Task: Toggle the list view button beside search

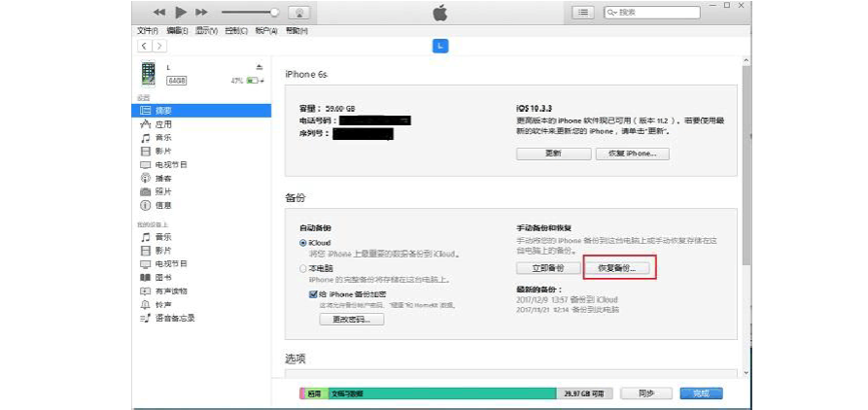Action: pos(582,13)
